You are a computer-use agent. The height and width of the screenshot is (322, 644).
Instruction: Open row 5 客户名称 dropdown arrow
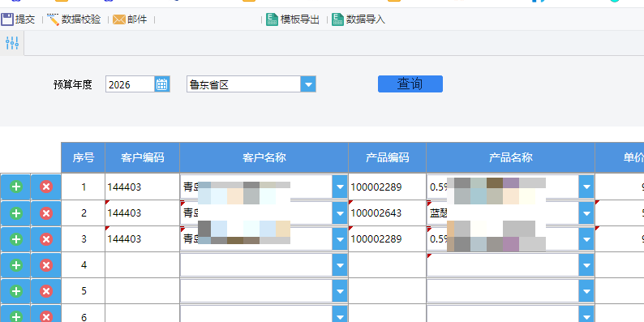tap(340, 291)
